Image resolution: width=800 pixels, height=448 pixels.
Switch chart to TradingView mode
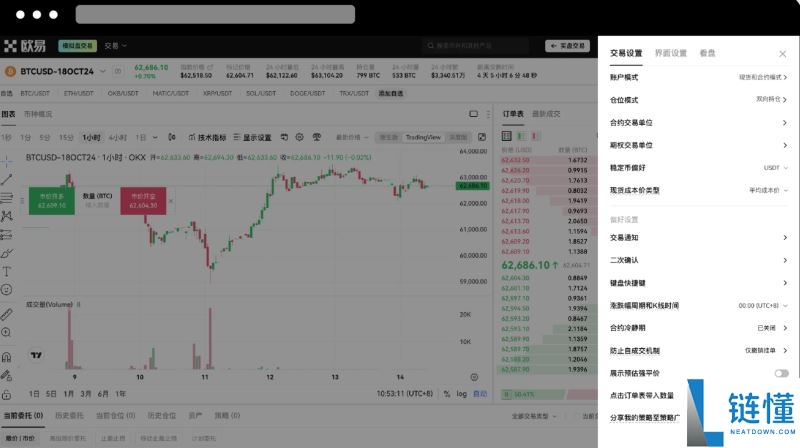coord(423,137)
